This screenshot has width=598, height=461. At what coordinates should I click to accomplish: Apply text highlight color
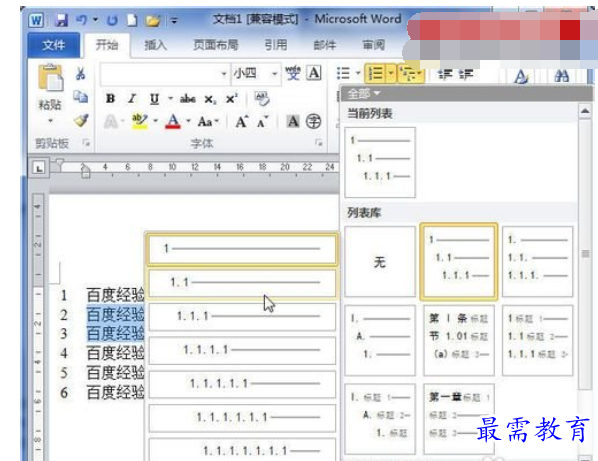pos(139,121)
